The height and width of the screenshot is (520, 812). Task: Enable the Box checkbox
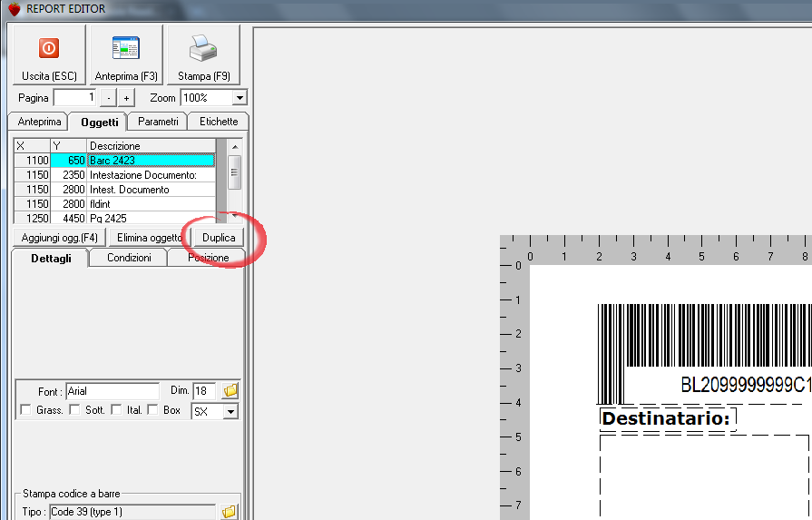(x=152, y=409)
